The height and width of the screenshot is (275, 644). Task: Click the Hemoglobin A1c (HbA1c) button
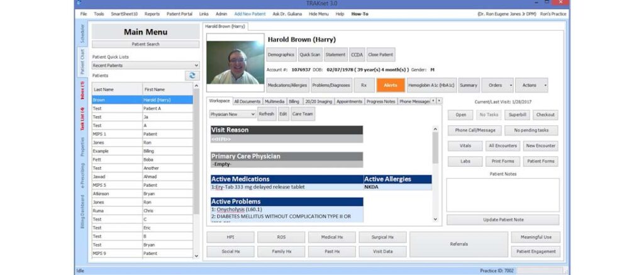coord(431,85)
